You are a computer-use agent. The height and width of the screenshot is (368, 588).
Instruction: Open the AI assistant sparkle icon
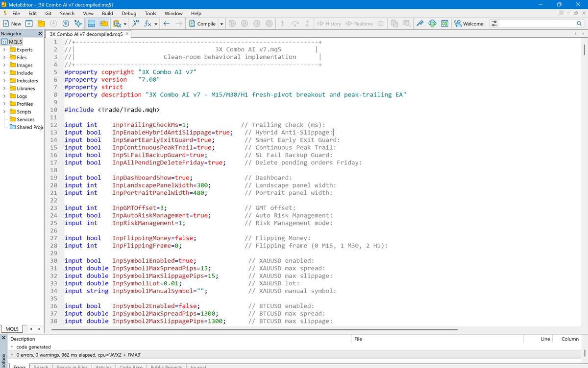[x=78, y=23]
